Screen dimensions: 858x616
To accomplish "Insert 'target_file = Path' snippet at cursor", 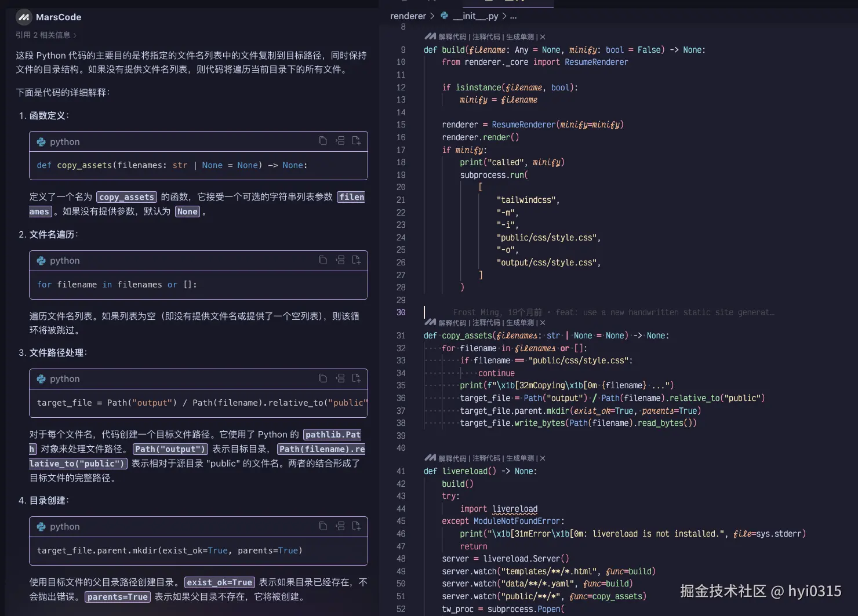I will 340,378.
